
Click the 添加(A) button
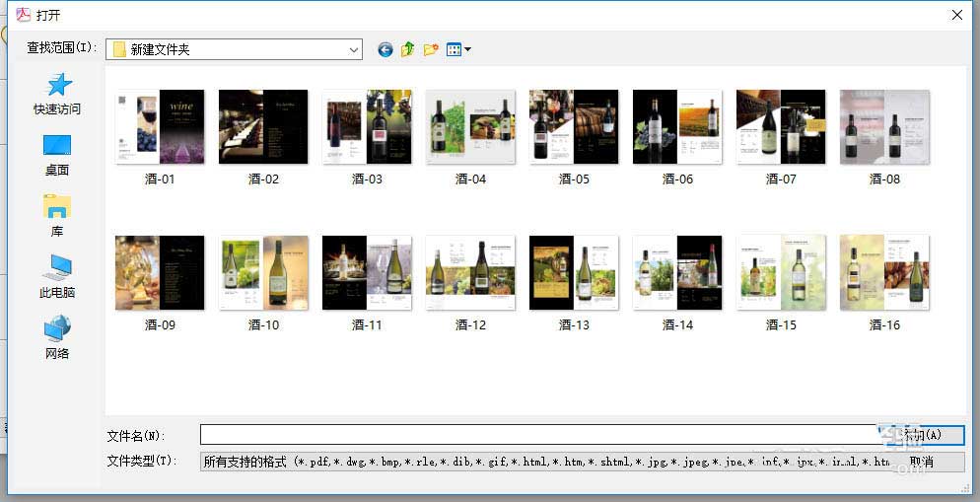click(x=922, y=435)
